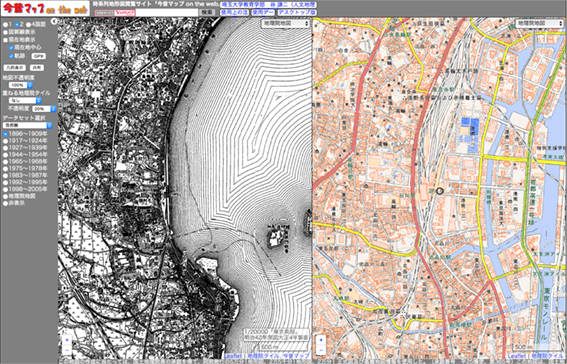Click the 凡例表示 button
The width and height of the screenshot is (567, 364).
click(15, 68)
